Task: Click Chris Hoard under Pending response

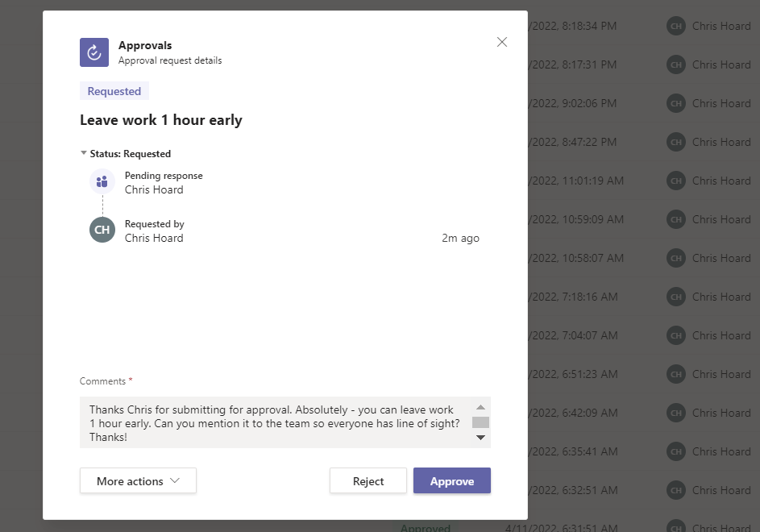Action: [154, 189]
